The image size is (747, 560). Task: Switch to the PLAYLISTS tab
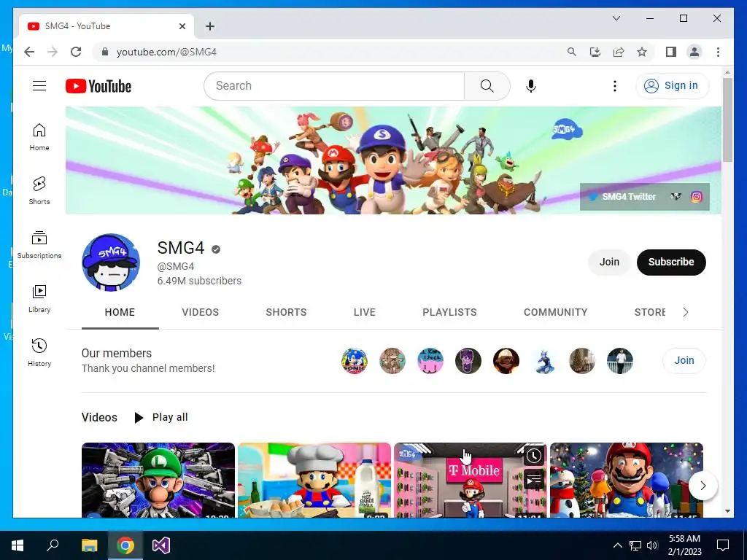(x=449, y=312)
